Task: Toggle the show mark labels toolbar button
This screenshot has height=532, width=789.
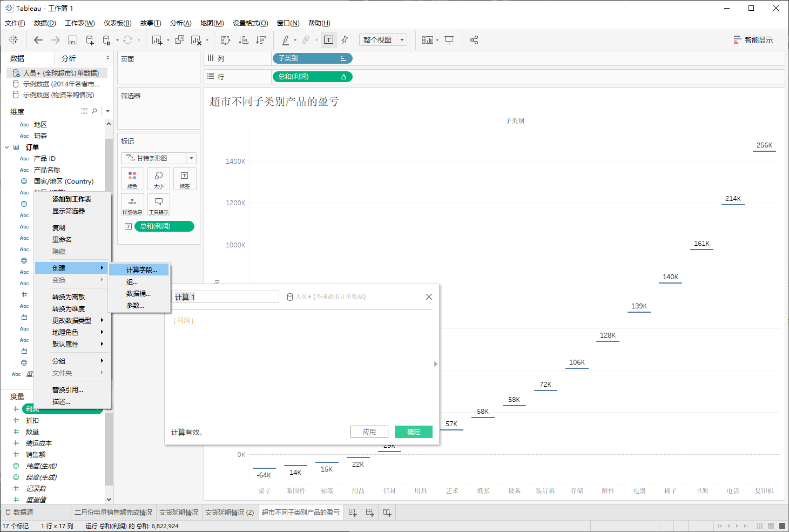Action: (328, 40)
